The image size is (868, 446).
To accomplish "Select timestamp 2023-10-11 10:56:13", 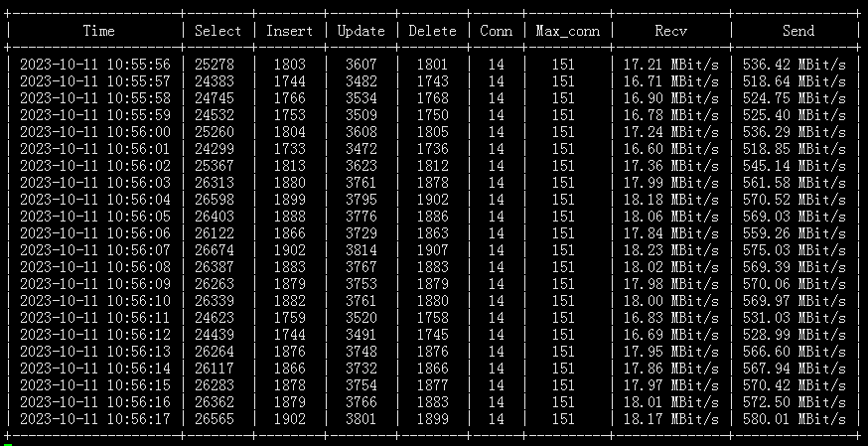I will tap(95, 352).
